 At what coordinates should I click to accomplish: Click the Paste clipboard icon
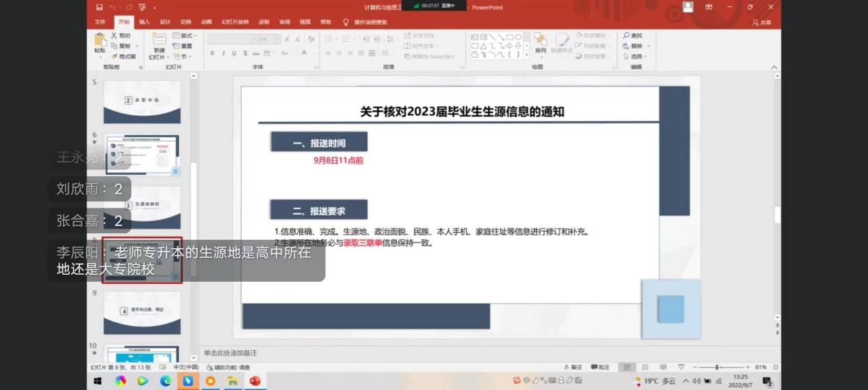tap(100, 42)
